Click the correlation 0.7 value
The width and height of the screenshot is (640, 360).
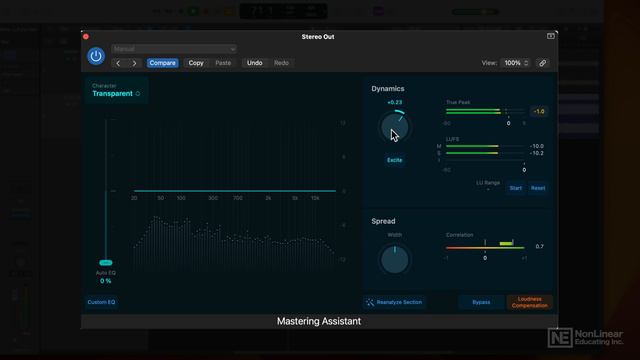pos(539,247)
